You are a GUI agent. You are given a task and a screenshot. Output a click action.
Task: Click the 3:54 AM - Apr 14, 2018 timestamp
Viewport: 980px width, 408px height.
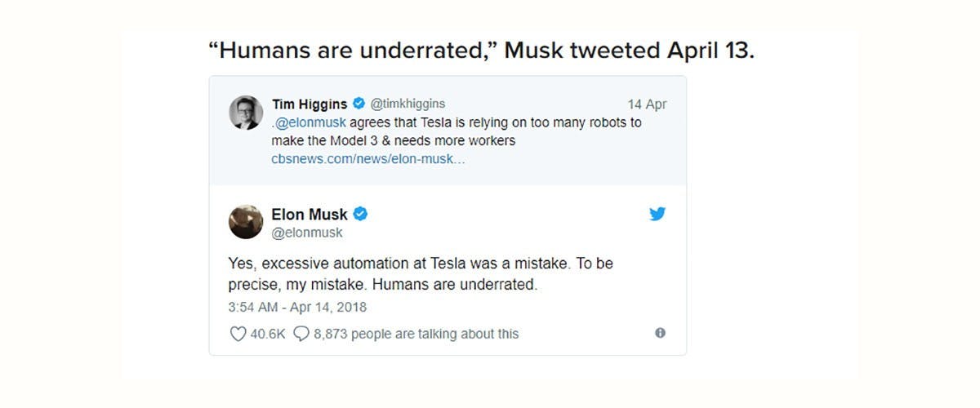click(x=297, y=307)
